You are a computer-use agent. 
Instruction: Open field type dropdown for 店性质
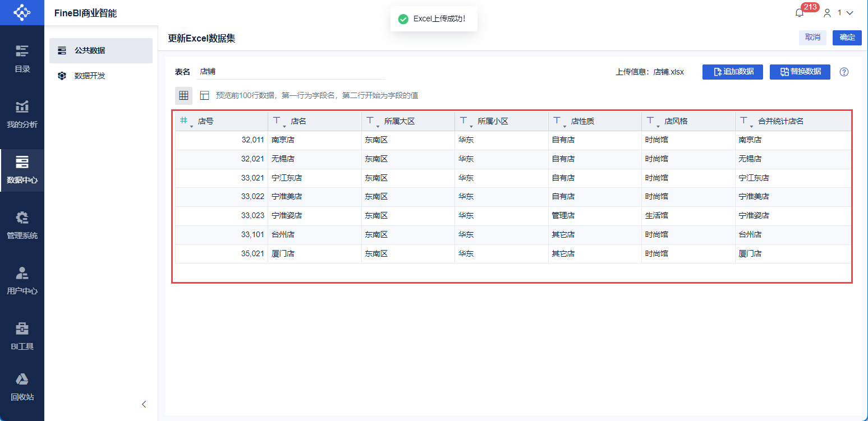565,127
